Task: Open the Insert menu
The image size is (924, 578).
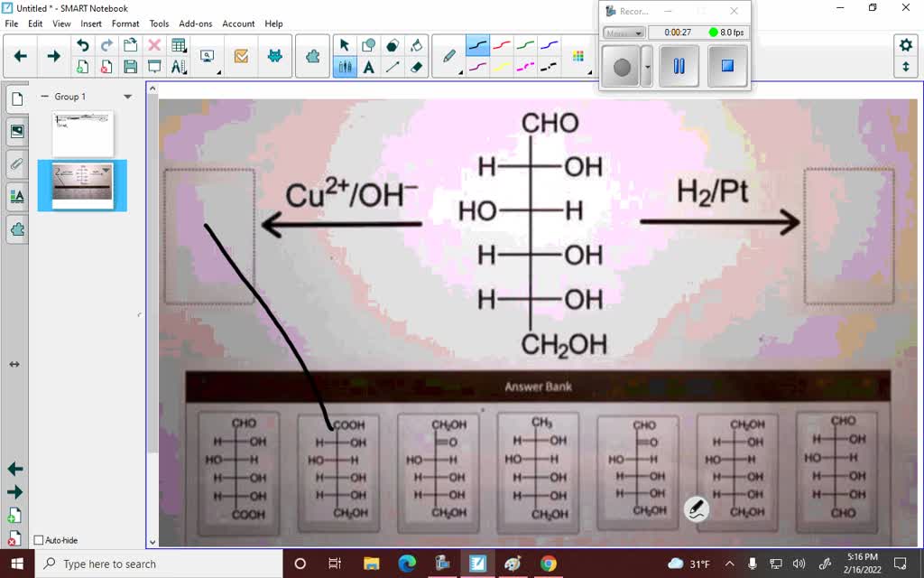Action: pos(91,23)
